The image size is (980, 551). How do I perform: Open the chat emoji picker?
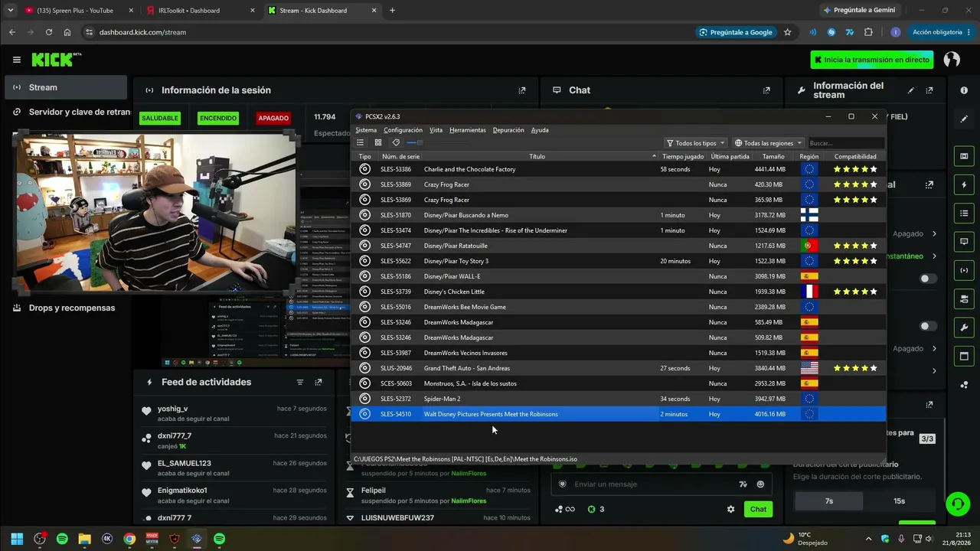click(x=760, y=484)
